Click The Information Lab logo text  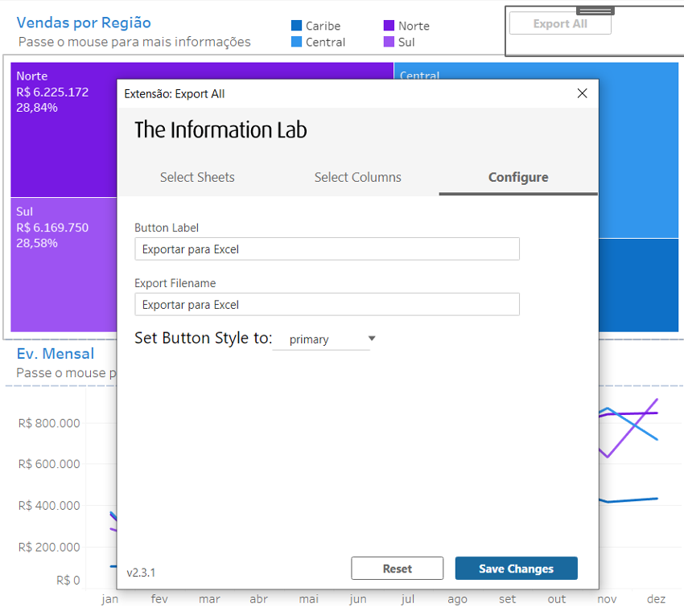pos(220,130)
